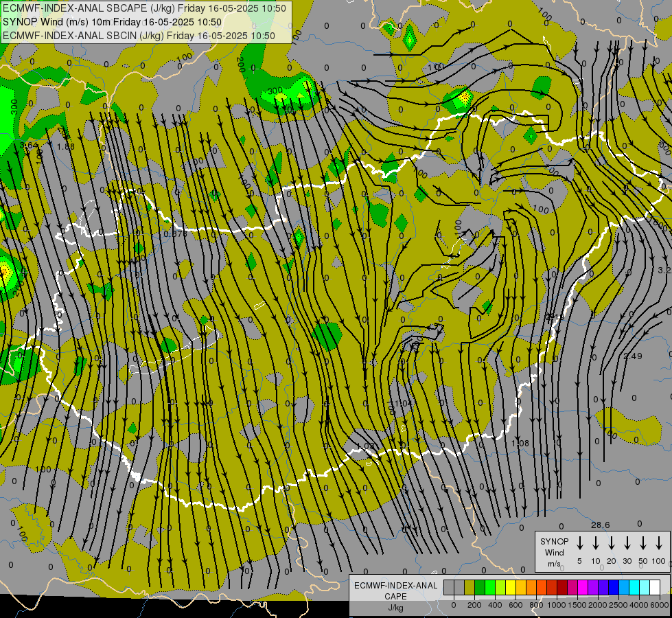The image size is (672, 618).
Task: Choose the red swatch just before 1000 tick
Action: (x=552, y=587)
